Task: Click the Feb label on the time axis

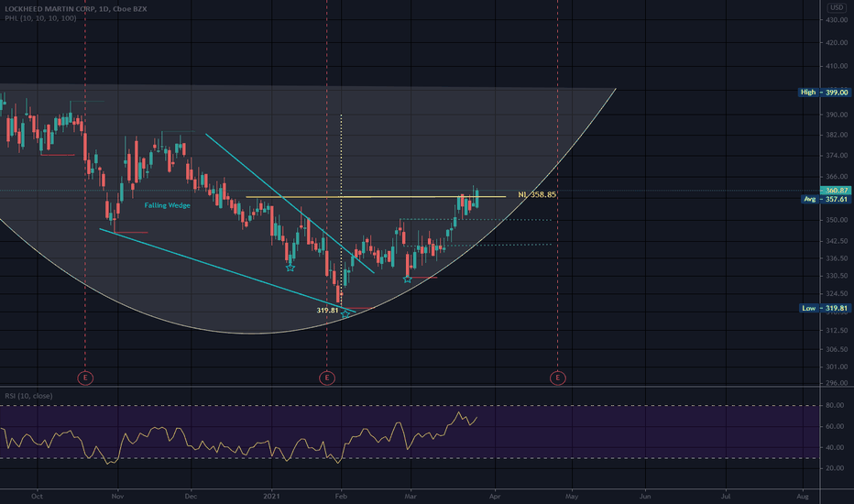Action: 341,497
